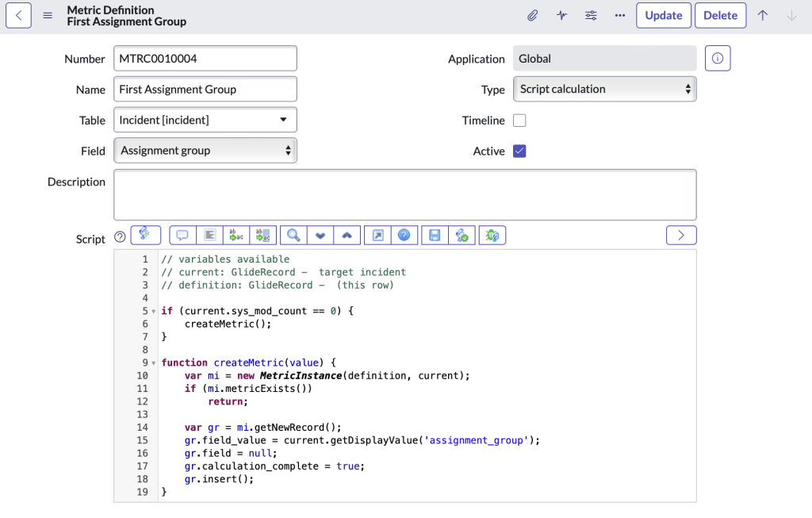The image size is (812, 518).
Task: Expand the Table dropdown Incident [incident]
Action: (205, 120)
